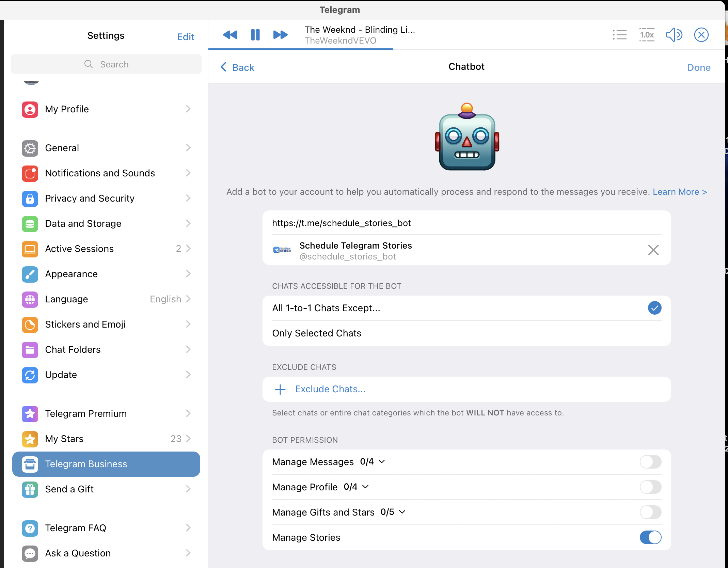Viewport: 728px width, 568px height.
Task: Open the audio playlist list icon
Action: pyautogui.click(x=620, y=35)
